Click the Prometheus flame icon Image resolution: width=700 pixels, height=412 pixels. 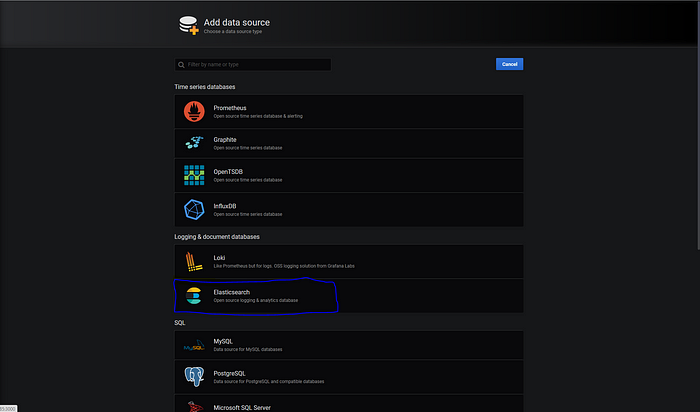point(194,112)
